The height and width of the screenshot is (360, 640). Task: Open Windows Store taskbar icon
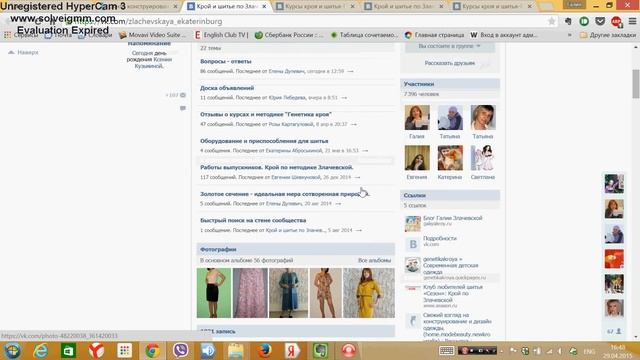[68, 351]
